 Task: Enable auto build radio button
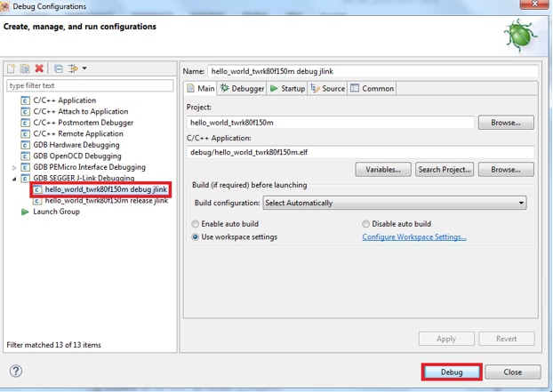(196, 224)
